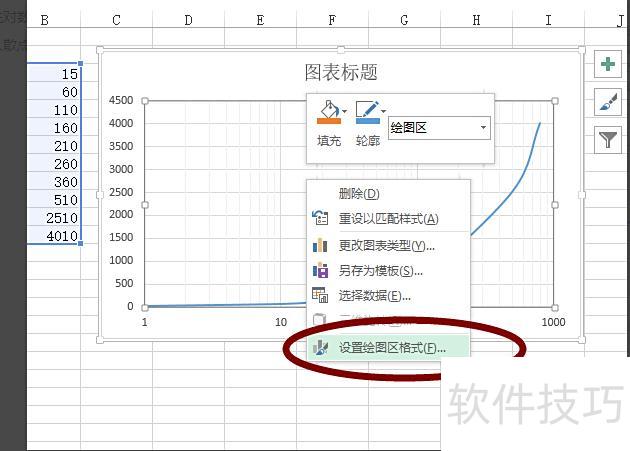Image resolution: width=630 pixels, height=451 pixels.
Task: Click cell containing 210
Action: click(54, 146)
